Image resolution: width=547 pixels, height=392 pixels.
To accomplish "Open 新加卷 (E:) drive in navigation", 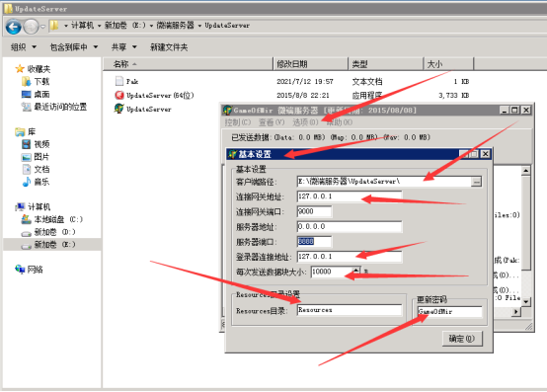I will (x=48, y=245).
